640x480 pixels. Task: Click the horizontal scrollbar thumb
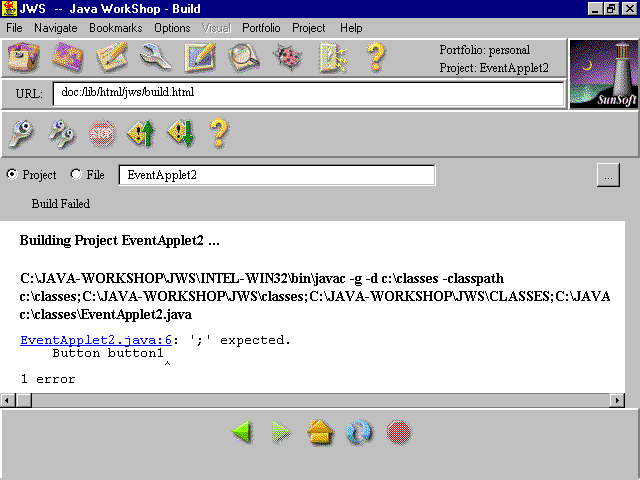(24, 401)
